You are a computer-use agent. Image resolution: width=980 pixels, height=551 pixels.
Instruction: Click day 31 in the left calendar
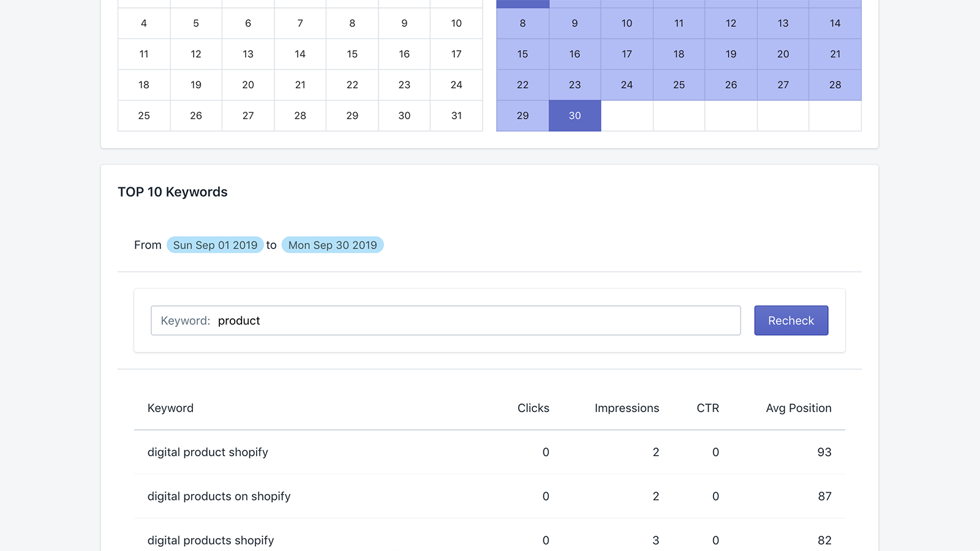tap(456, 115)
